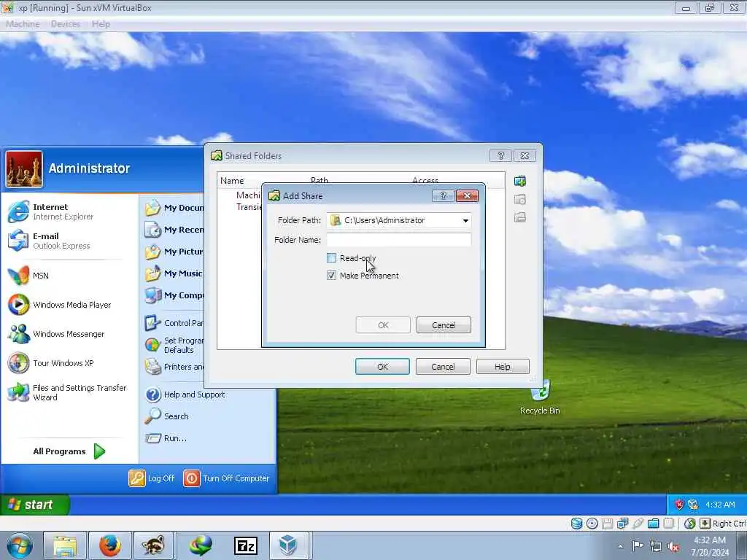Screen dimensions: 747x560
Task: Open My Music in the Start menu
Action: click(174, 273)
